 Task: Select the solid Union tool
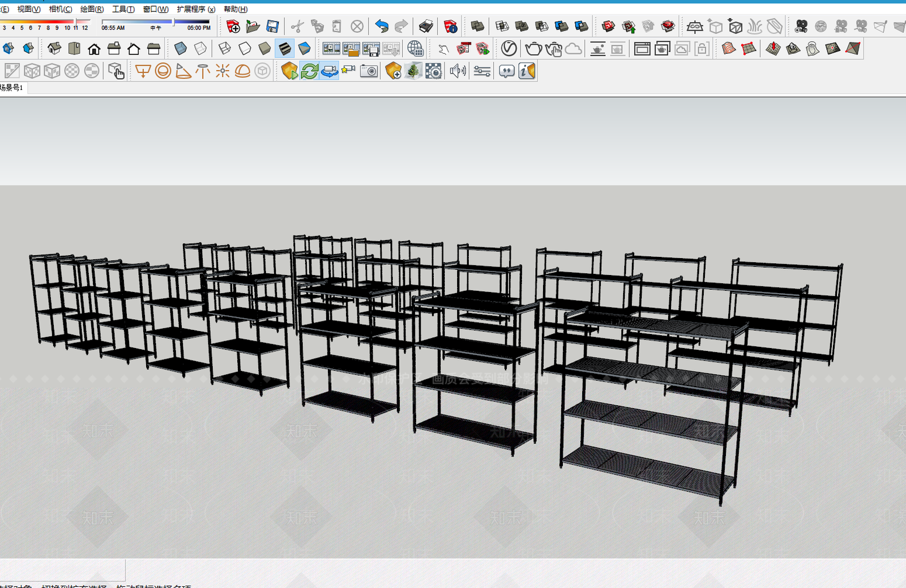pyautogui.click(x=522, y=26)
